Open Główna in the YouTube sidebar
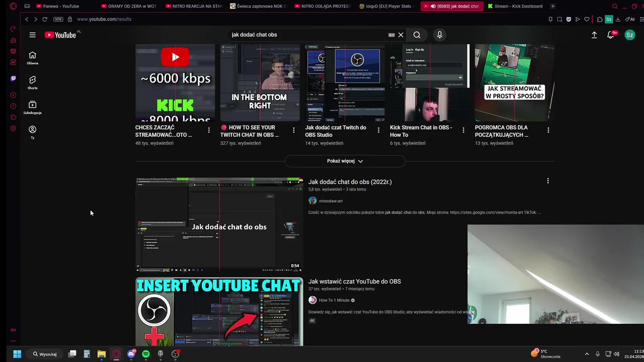The width and height of the screenshot is (644, 362). [32, 58]
